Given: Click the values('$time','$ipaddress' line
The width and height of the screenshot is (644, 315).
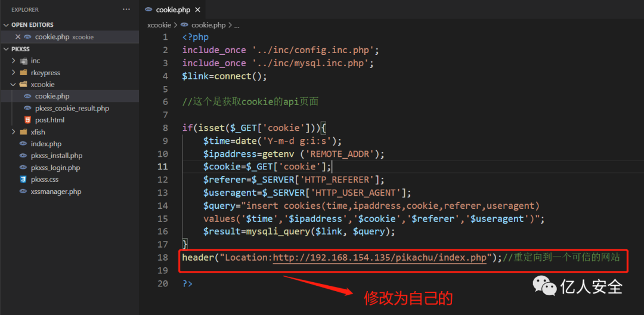Looking at the screenshot, I should [374, 218].
